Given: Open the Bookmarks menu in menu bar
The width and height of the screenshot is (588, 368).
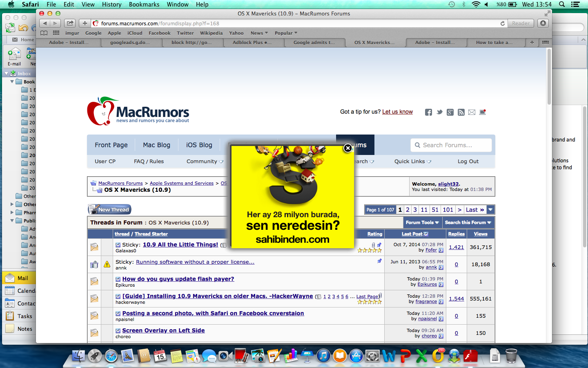Looking at the screenshot, I should click(x=144, y=4).
